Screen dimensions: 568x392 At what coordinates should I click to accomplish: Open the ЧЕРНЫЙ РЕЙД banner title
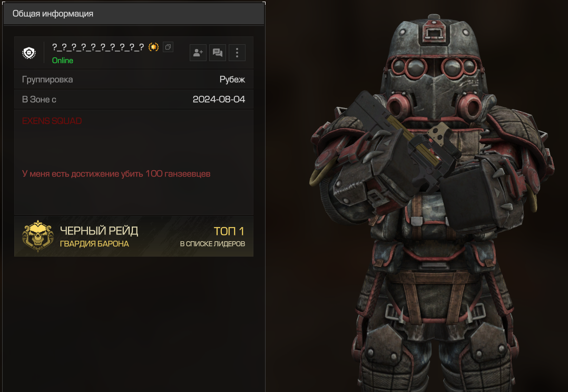[x=99, y=231]
